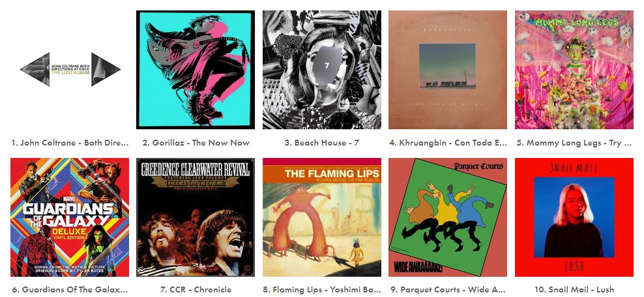The image size is (644, 297).
Task: Choose the Khruangbin album cover thumbnail
Action: click(x=448, y=70)
